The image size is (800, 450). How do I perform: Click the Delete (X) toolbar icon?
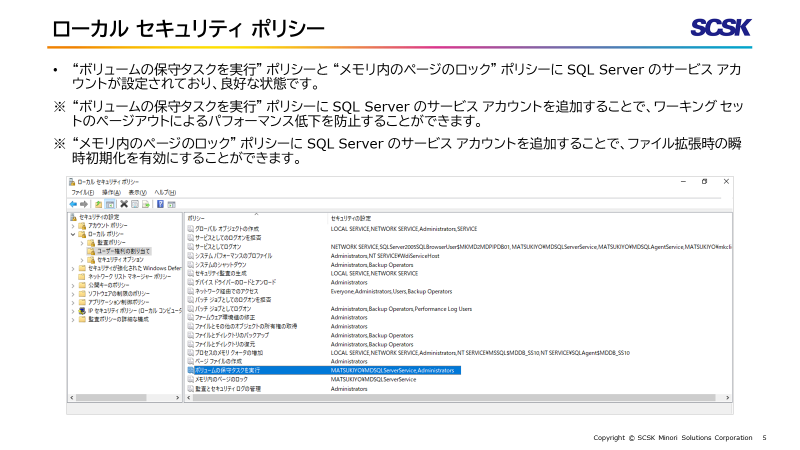point(122,204)
